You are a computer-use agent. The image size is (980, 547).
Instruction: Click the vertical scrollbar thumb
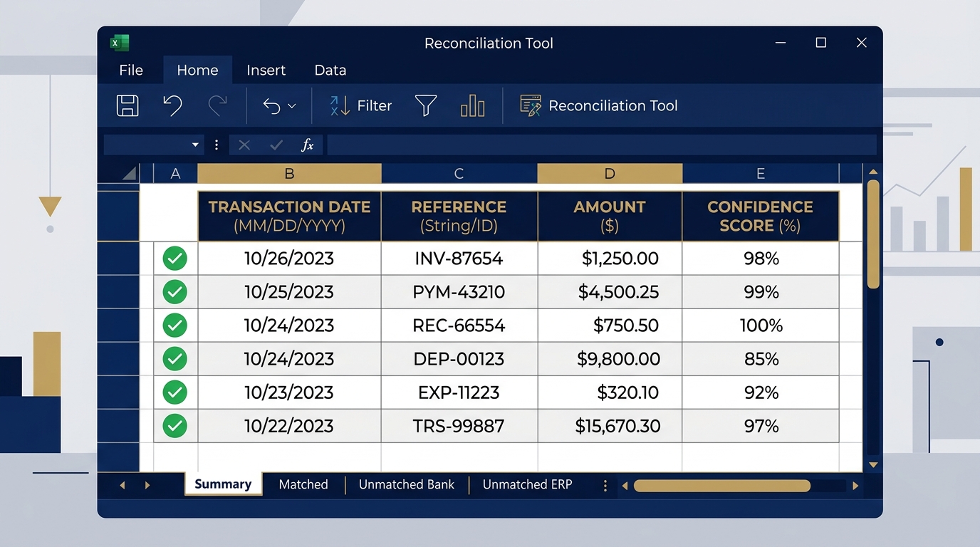tap(873, 234)
